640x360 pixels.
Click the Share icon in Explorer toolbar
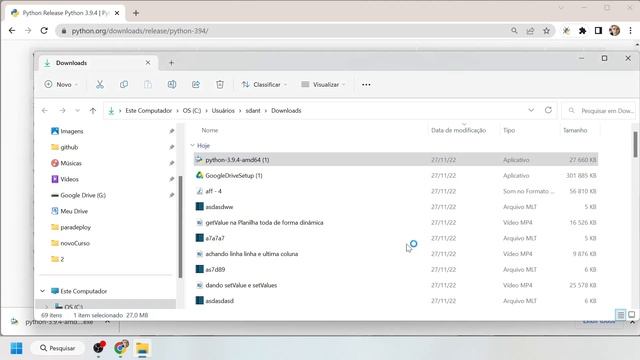196,84
